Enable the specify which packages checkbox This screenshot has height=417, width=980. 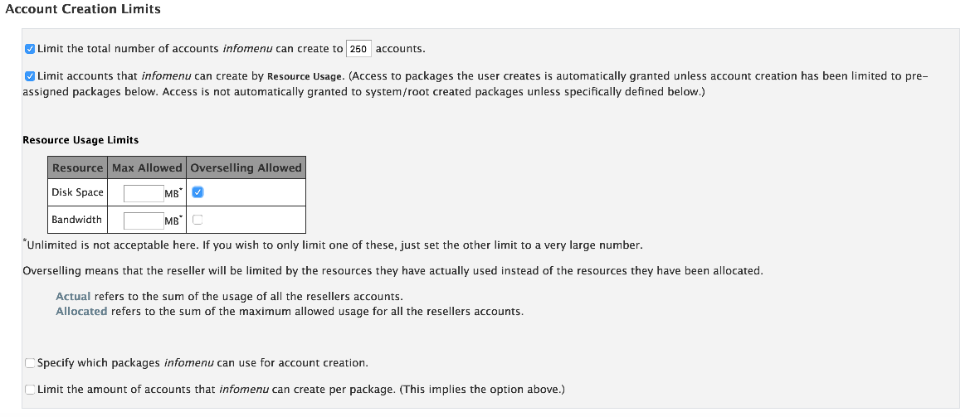pyautogui.click(x=30, y=363)
